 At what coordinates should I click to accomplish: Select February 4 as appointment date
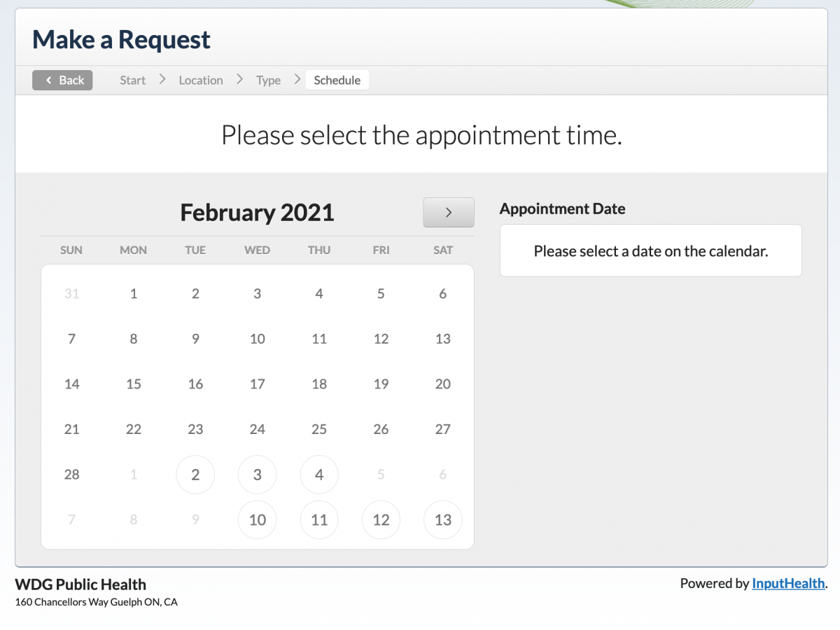click(x=318, y=474)
